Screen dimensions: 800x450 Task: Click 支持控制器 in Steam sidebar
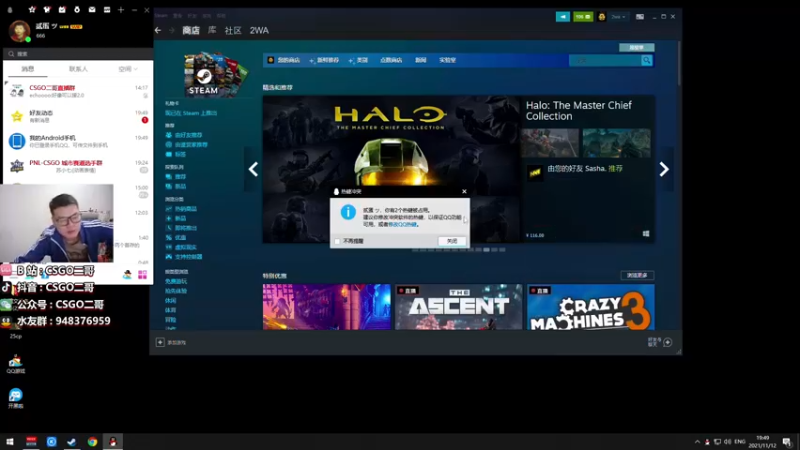click(188, 257)
